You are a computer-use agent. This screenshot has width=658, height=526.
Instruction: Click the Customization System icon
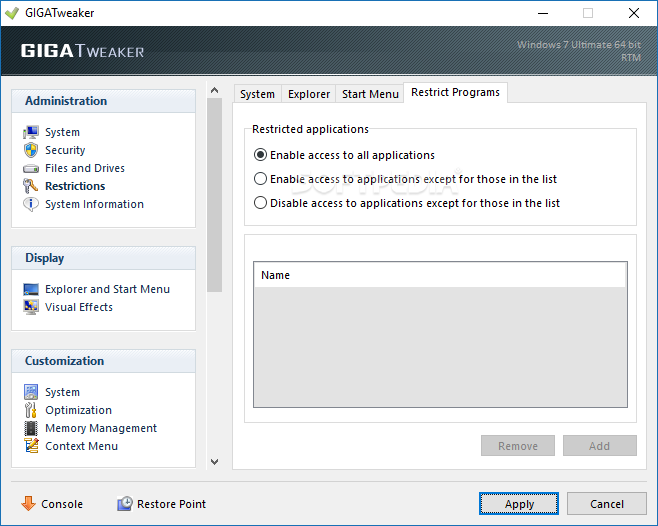click(x=31, y=392)
